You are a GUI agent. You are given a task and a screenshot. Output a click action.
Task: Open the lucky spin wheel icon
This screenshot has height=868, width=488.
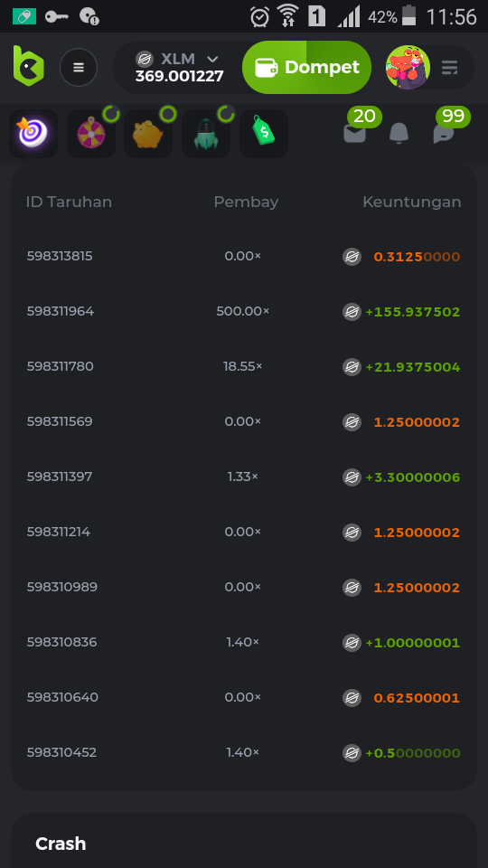(91, 134)
